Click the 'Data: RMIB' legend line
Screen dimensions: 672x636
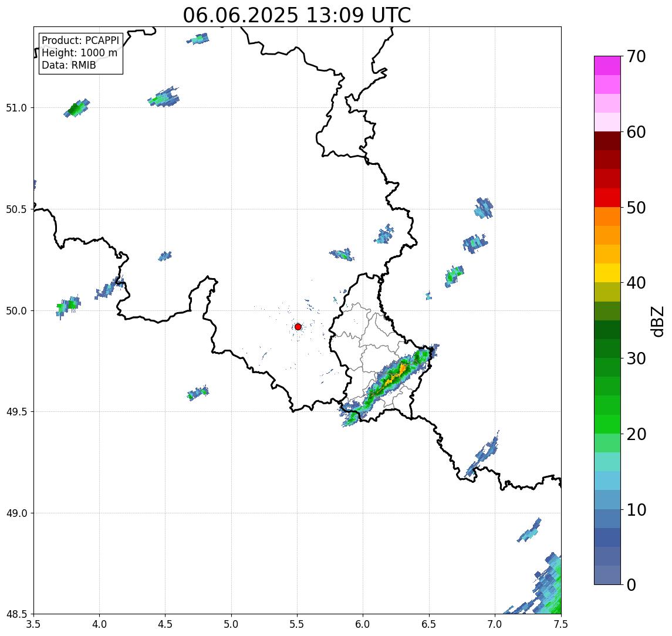click(69, 66)
